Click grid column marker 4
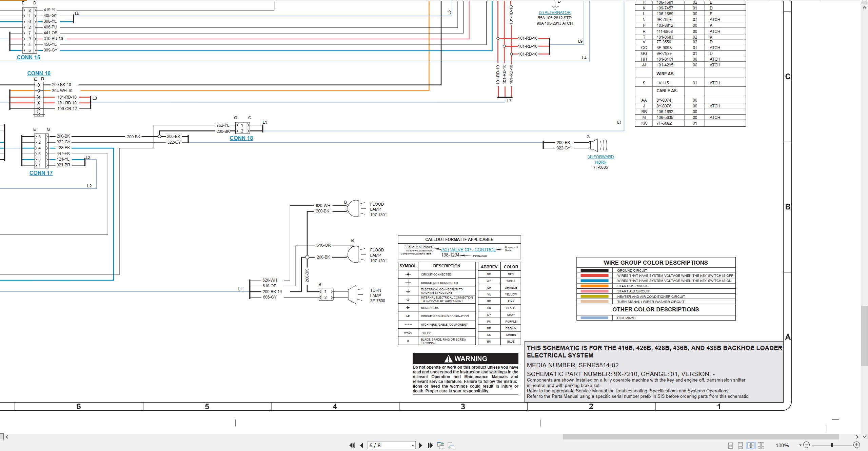 [x=335, y=407]
